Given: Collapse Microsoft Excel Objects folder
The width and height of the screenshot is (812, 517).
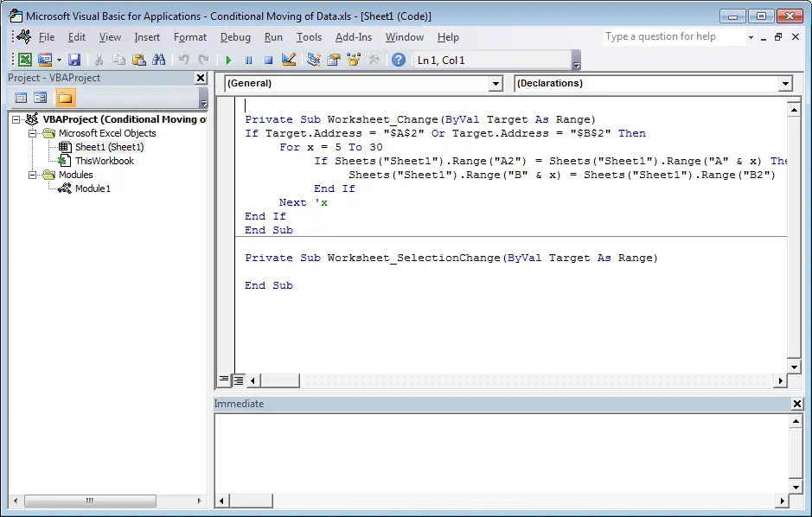Looking at the screenshot, I should click(x=32, y=133).
